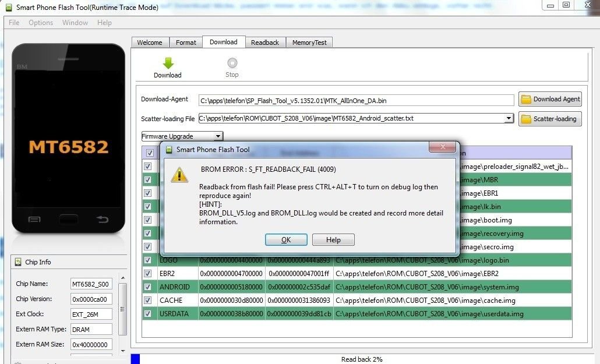This screenshot has width=600, height=364.
Task: Click the Stop icon in the toolbar
Action: pos(232,63)
